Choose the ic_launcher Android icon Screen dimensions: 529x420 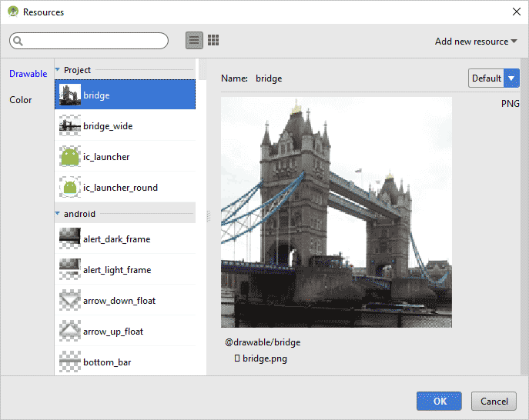[70, 157]
